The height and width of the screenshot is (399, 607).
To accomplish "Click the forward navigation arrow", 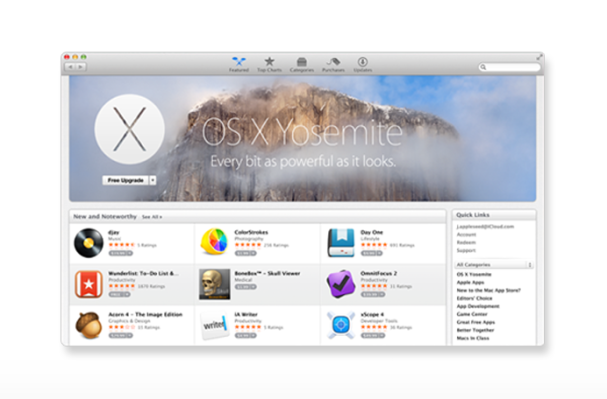I will click(x=80, y=67).
